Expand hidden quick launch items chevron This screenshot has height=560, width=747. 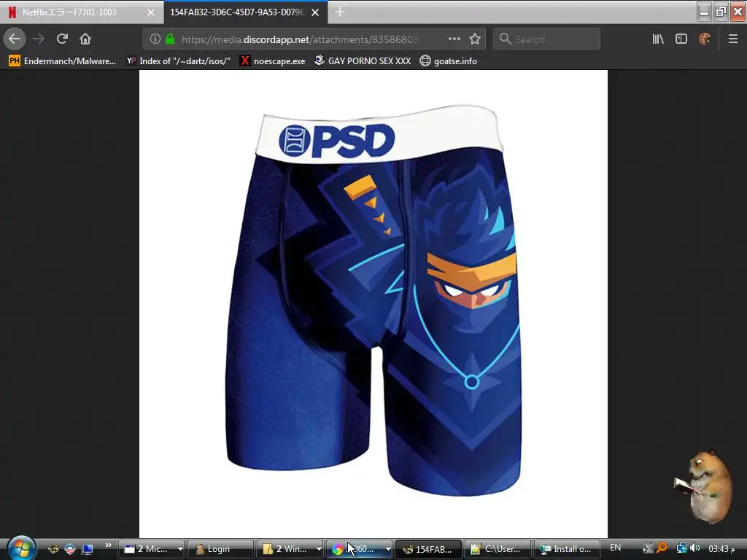coord(108,545)
